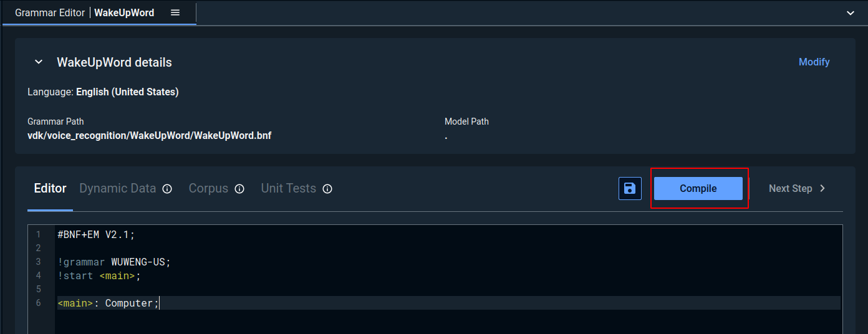The width and height of the screenshot is (868, 334).
Task: Open the hamburger menu beside WakeUpWord
Action: coord(175,12)
